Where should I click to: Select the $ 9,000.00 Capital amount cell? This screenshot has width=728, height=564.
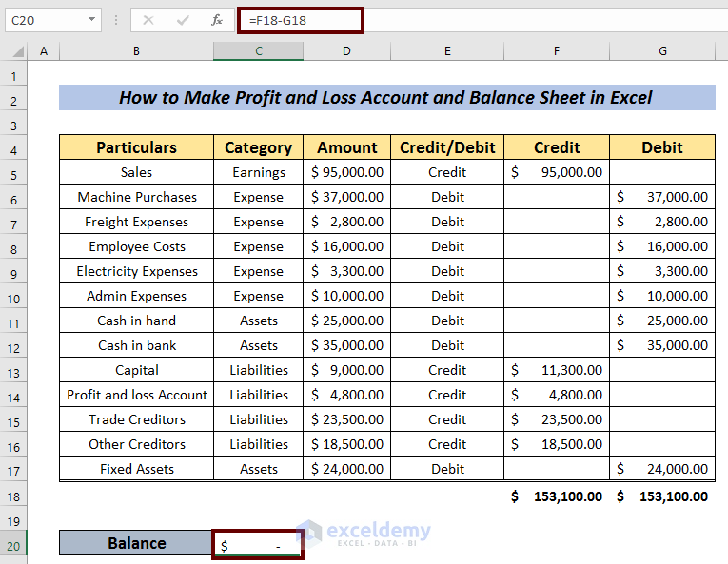coord(346,370)
